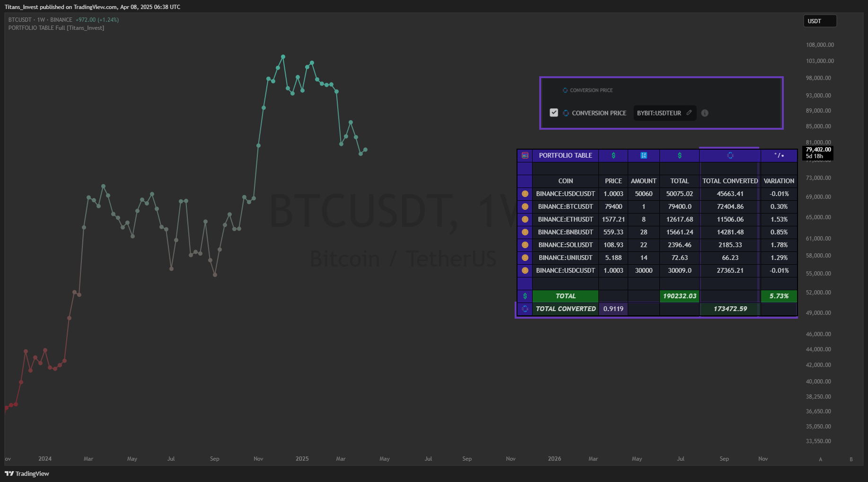Click the total value 190232.03
The height and width of the screenshot is (482, 868).
coord(680,296)
